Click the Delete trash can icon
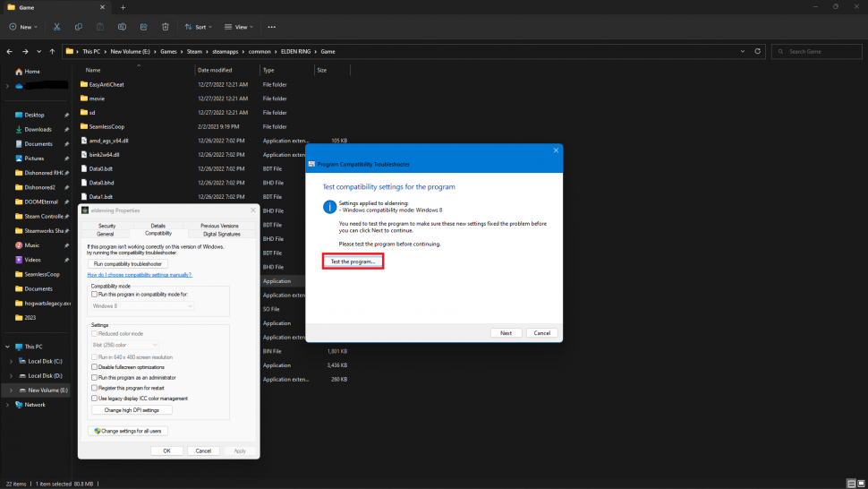This screenshot has width=868, height=489. pyautogui.click(x=166, y=27)
